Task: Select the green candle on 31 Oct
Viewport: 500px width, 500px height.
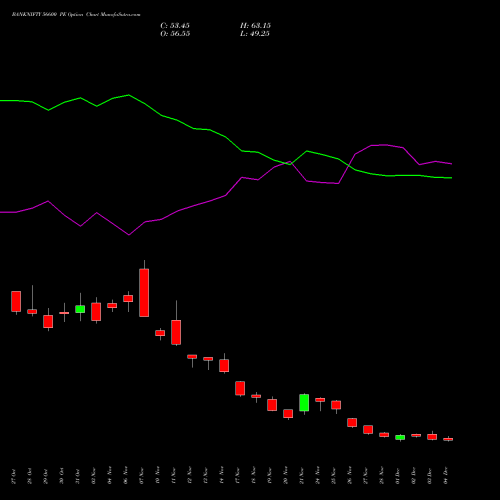Action: 80,309
